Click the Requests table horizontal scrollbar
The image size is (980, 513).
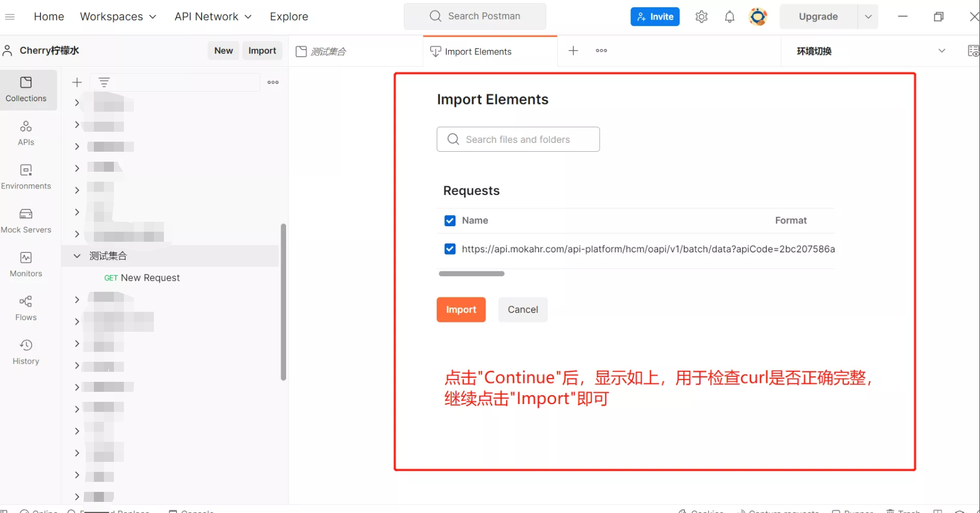(x=472, y=273)
